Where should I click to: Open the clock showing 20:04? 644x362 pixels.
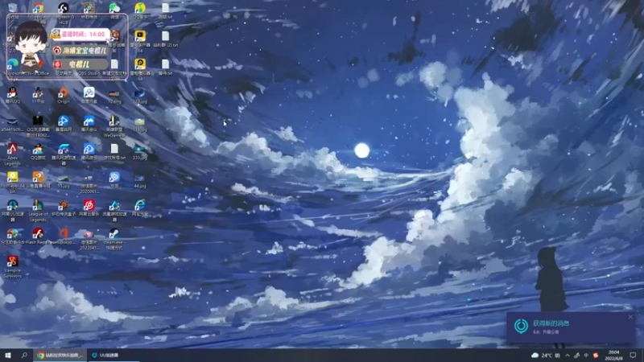613,356
